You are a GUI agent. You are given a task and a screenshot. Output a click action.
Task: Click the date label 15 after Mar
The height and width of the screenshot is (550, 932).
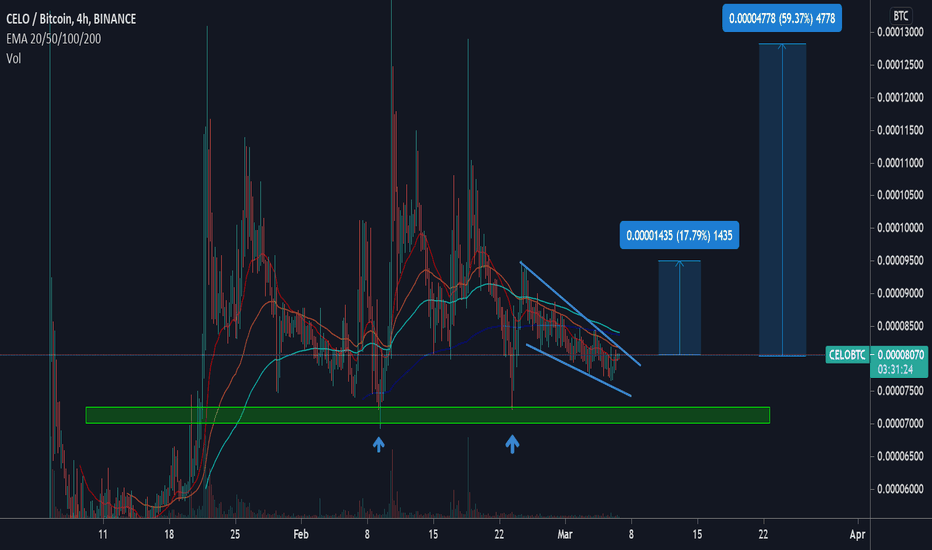pyautogui.click(x=697, y=535)
